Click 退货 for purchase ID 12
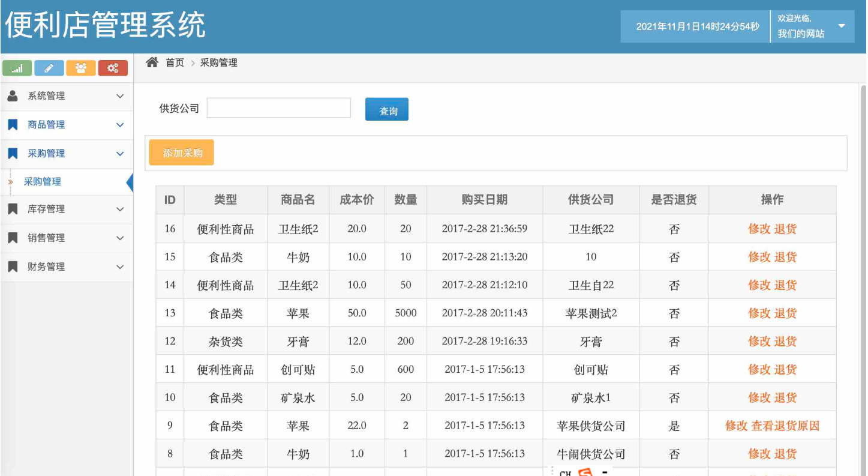Viewport: 868px width, 476px height. [785, 341]
